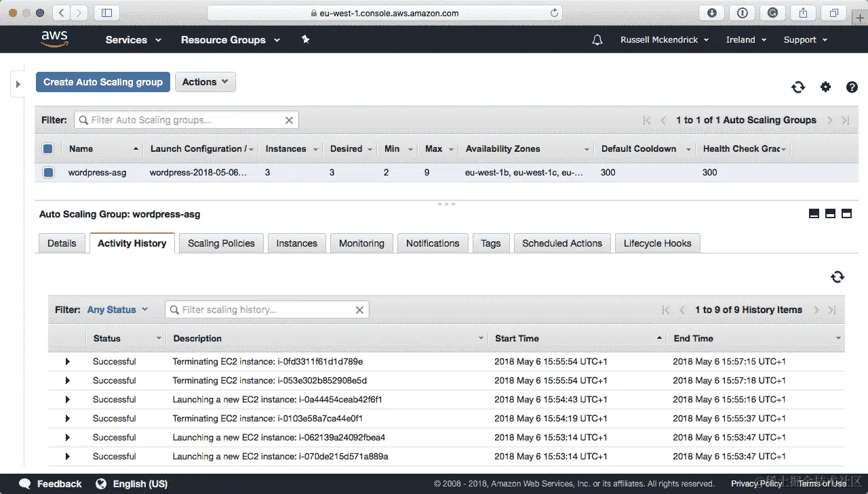Open the Ireland region selector
868x494 pixels.
(x=746, y=40)
